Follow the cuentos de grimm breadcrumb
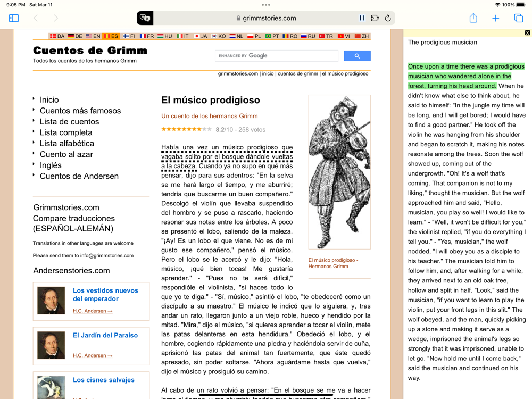Viewport: 532px width, 399px height. [x=298, y=73]
